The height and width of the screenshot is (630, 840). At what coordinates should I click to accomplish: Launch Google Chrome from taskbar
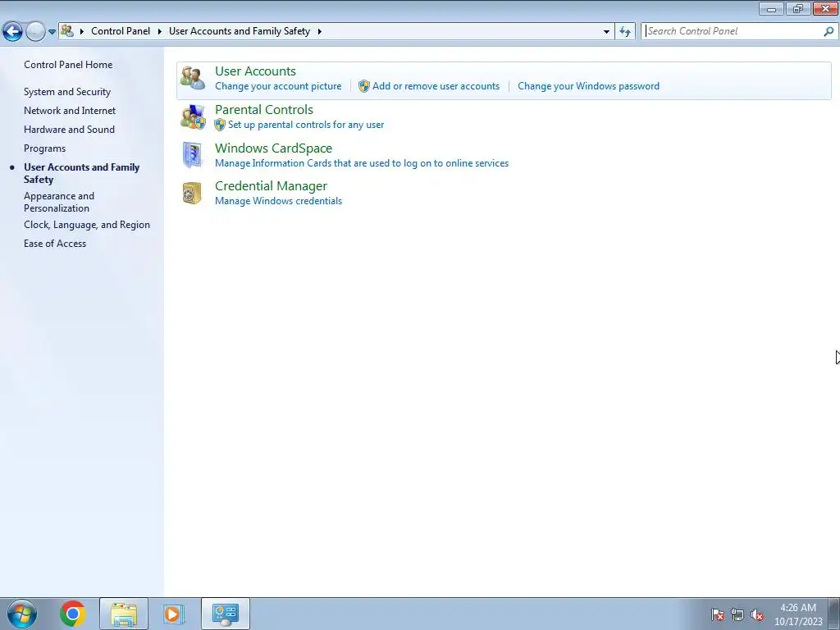click(x=72, y=614)
